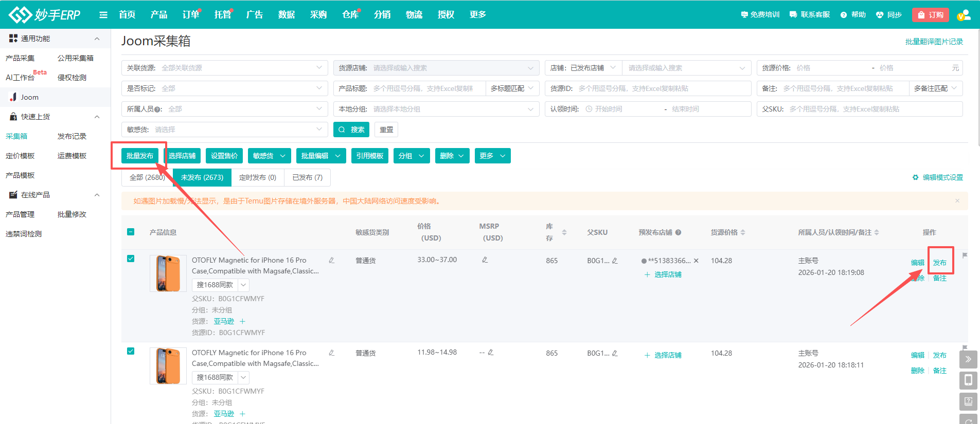Click the MSRP edit pencil in first row

485,260
